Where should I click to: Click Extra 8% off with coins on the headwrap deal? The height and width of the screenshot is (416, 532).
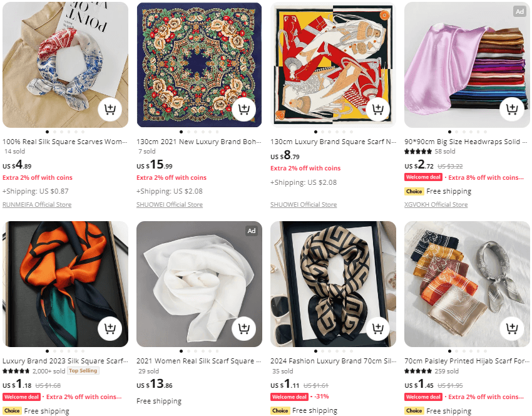click(486, 177)
